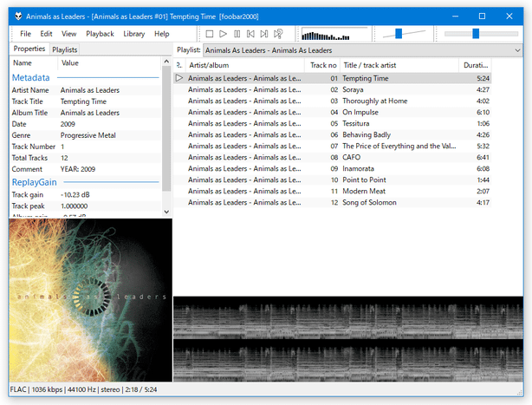This screenshot has height=405, width=532.
Task: Click the Track gain value -10.23 dB
Action: pos(75,195)
